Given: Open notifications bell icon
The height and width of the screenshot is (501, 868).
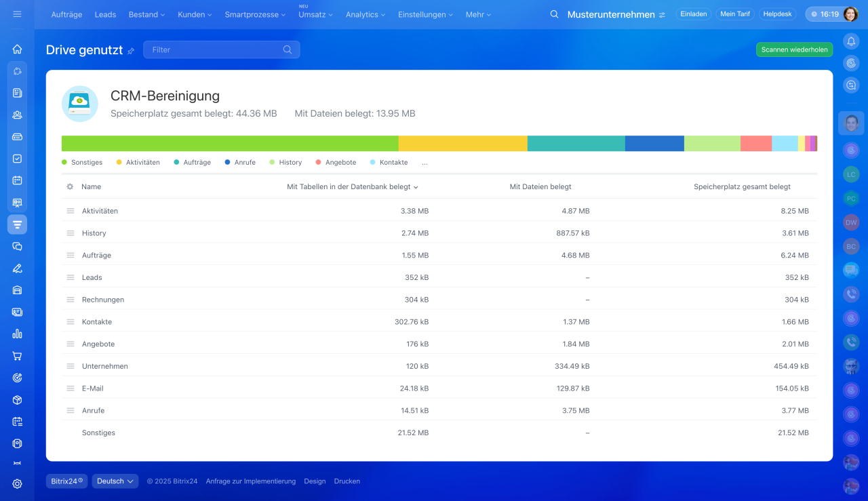Looking at the screenshot, I should tap(851, 41).
